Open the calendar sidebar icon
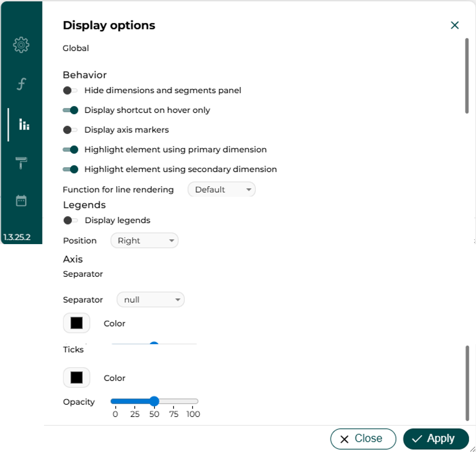The width and height of the screenshot is (476, 452). 21,201
